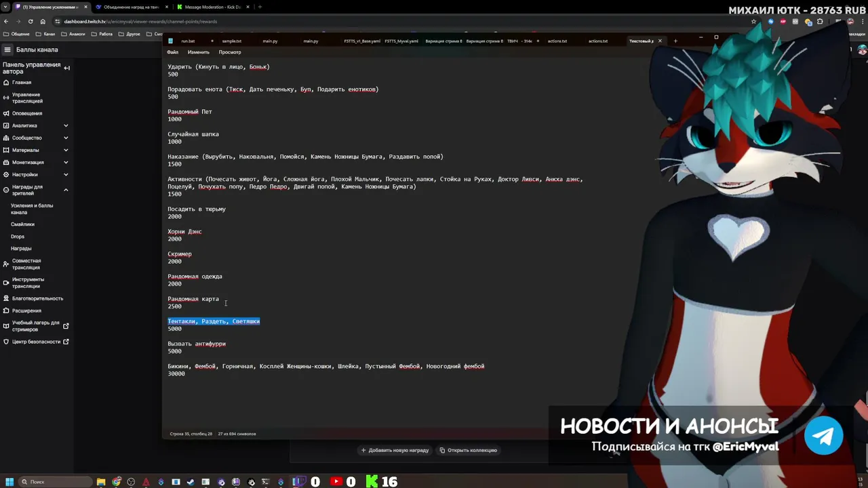Open Центр безопасности external link

(x=36, y=342)
